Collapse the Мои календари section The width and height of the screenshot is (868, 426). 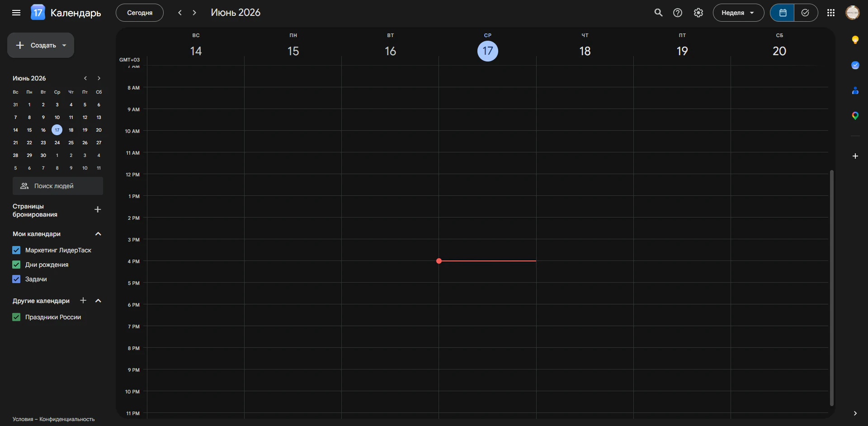pos(98,234)
